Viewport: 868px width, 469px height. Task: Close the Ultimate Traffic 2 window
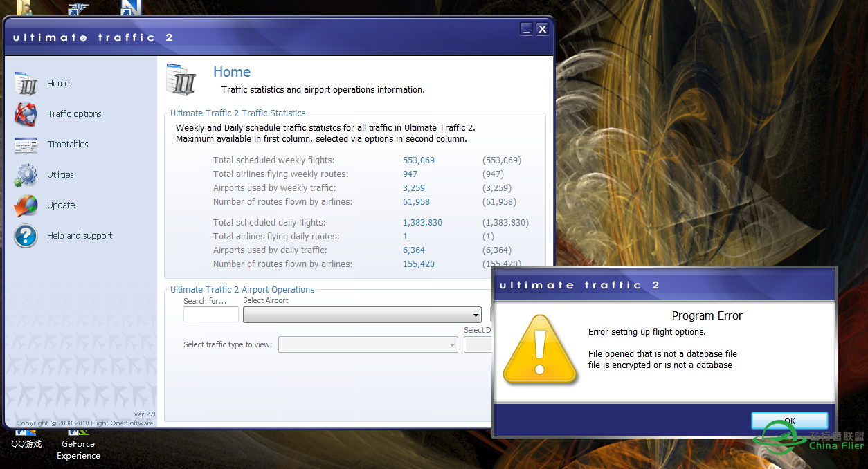542,28
